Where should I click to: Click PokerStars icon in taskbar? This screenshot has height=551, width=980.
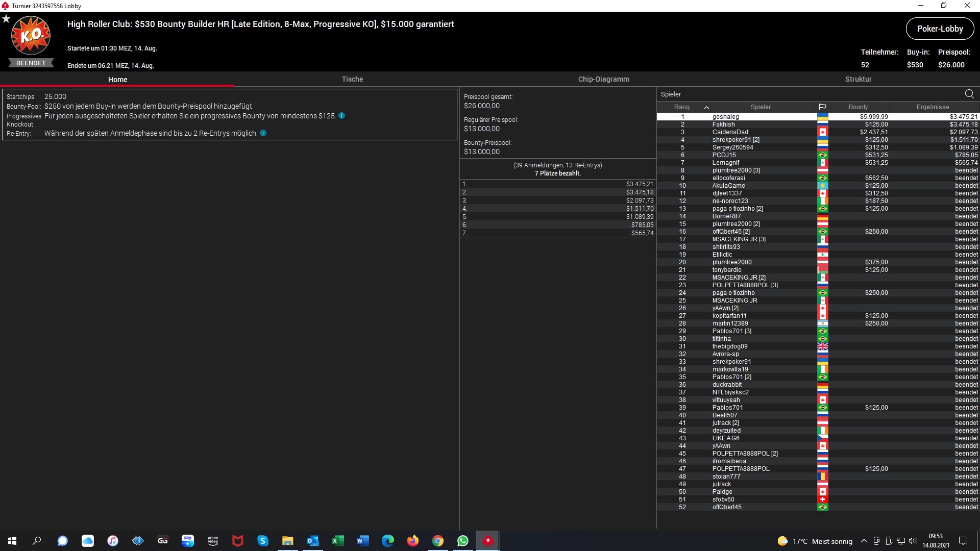488,541
